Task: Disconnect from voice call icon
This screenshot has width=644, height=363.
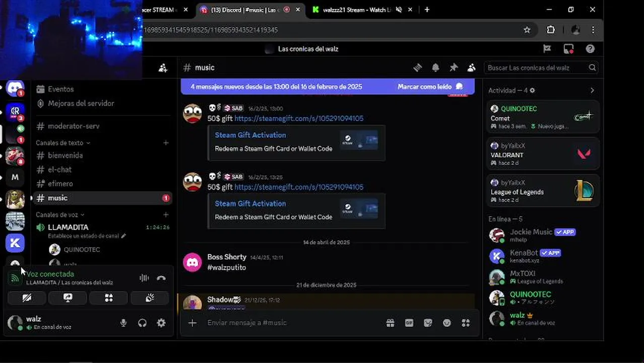Action: pos(161,278)
